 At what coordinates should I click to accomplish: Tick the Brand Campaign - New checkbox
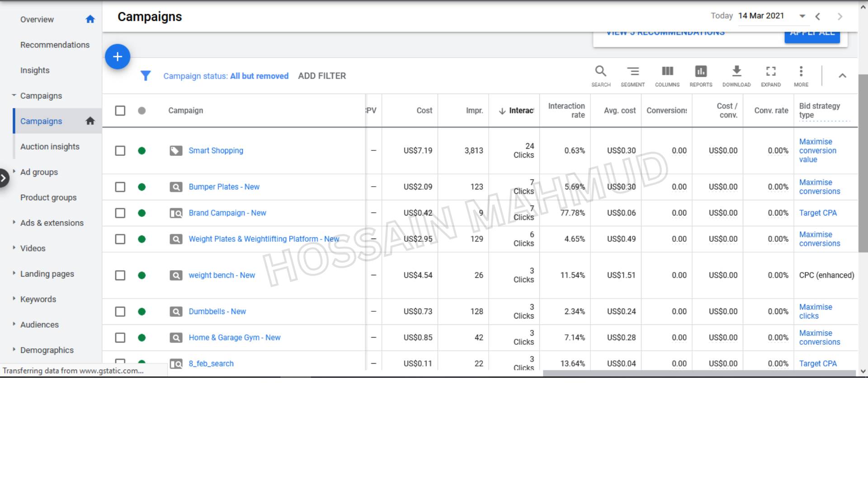click(120, 213)
